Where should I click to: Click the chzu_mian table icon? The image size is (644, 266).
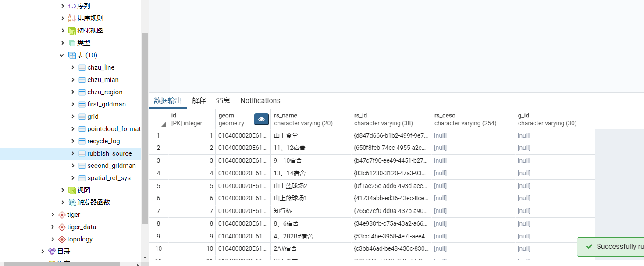82,80
